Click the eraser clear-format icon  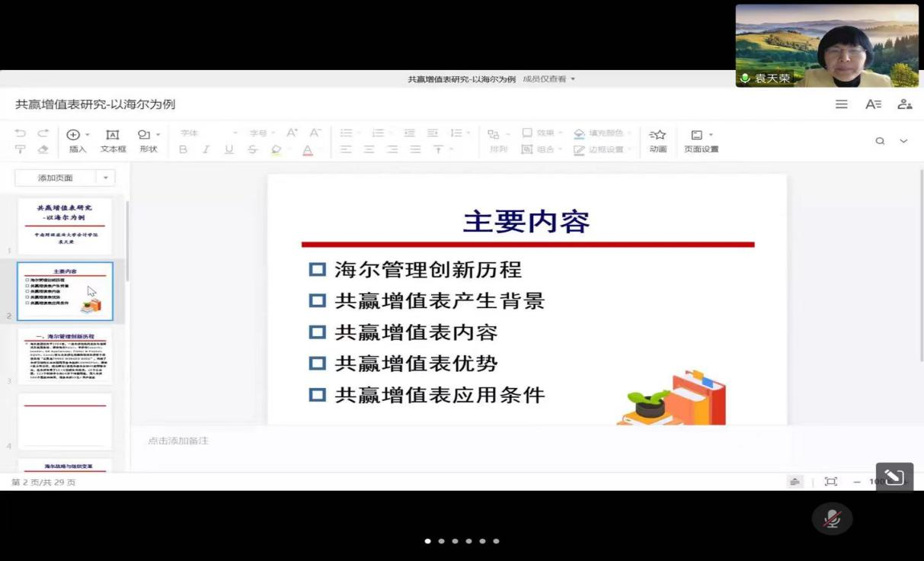click(43, 149)
